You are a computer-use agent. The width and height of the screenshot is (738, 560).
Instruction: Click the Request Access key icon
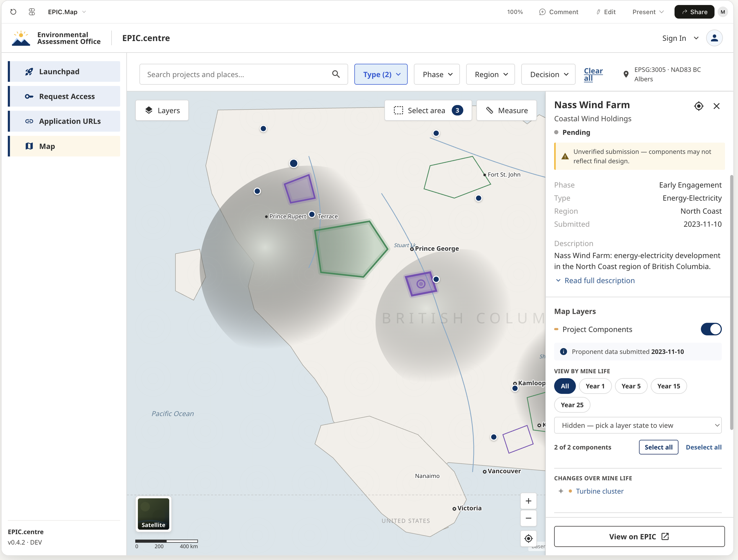point(29,97)
